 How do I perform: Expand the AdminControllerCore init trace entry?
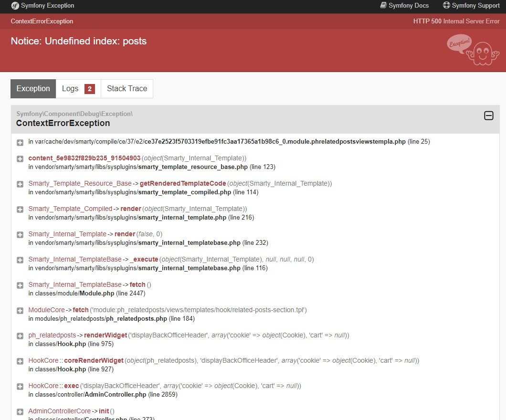tap(20, 412)
